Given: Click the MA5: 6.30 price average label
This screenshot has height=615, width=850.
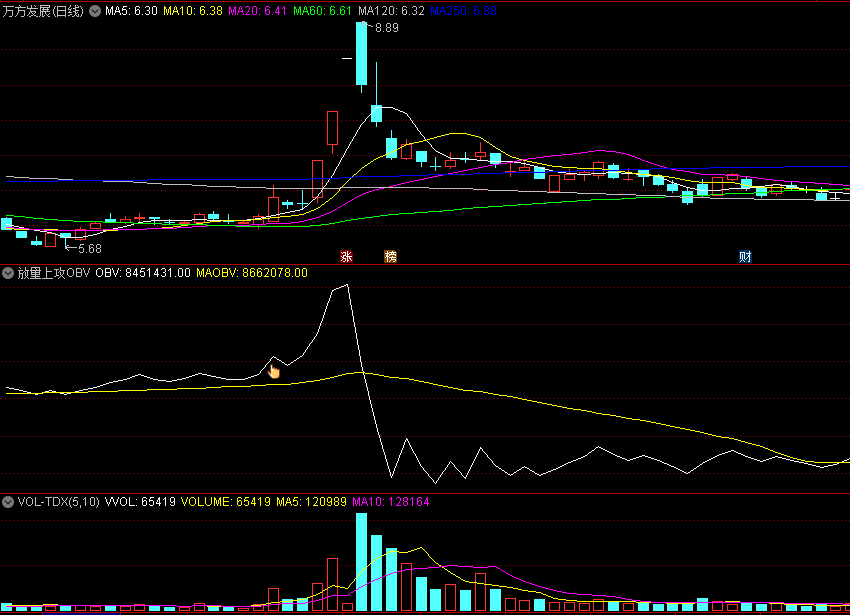Looking at the screenshot, I should tap(131, 11).
